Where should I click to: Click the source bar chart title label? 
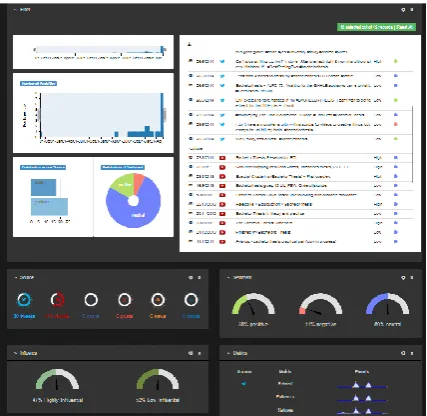pos(43,167)
